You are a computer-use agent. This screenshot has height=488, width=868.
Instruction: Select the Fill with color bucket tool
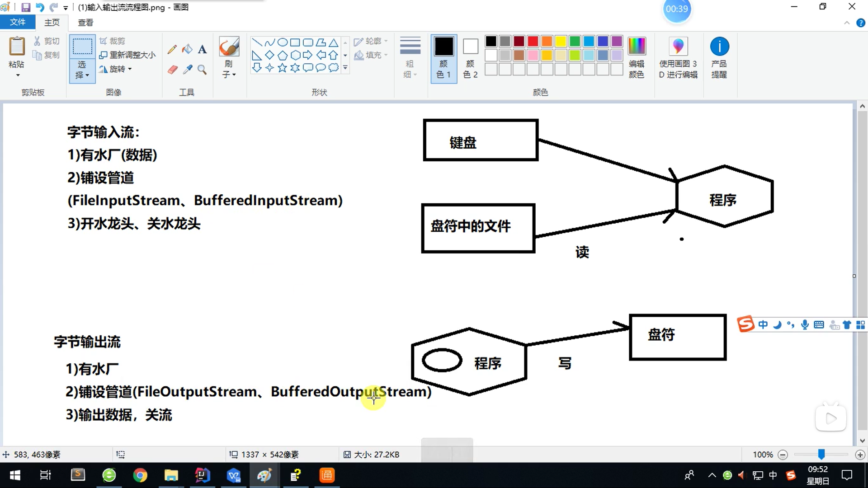187,49
